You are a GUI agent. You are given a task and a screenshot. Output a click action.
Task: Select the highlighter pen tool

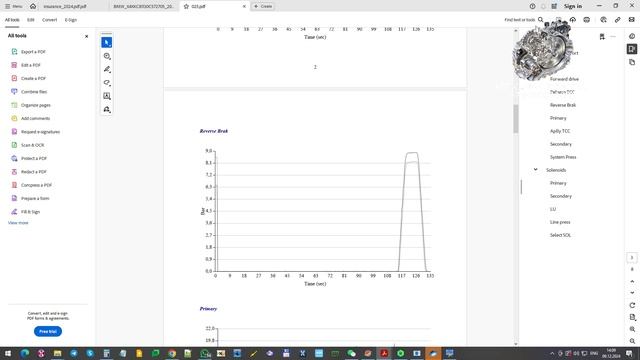(107, 69)
